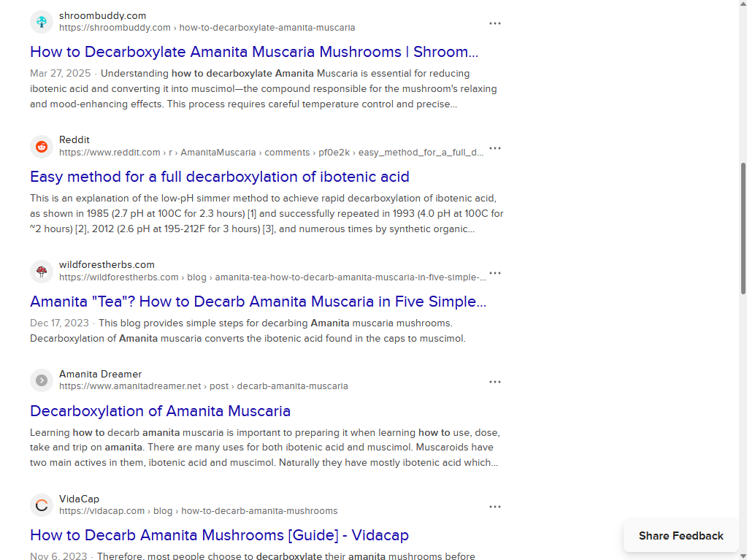Click the amanitadreamer.net URL breadcrumb
The height and width of the screenshot is (560, 747).
pos(204,386)
